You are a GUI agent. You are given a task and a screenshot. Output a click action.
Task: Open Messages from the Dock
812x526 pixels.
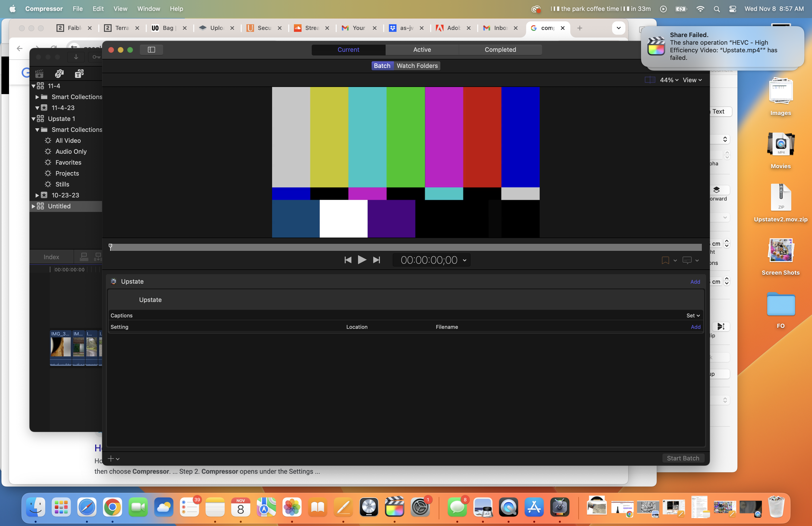[457, 507]
